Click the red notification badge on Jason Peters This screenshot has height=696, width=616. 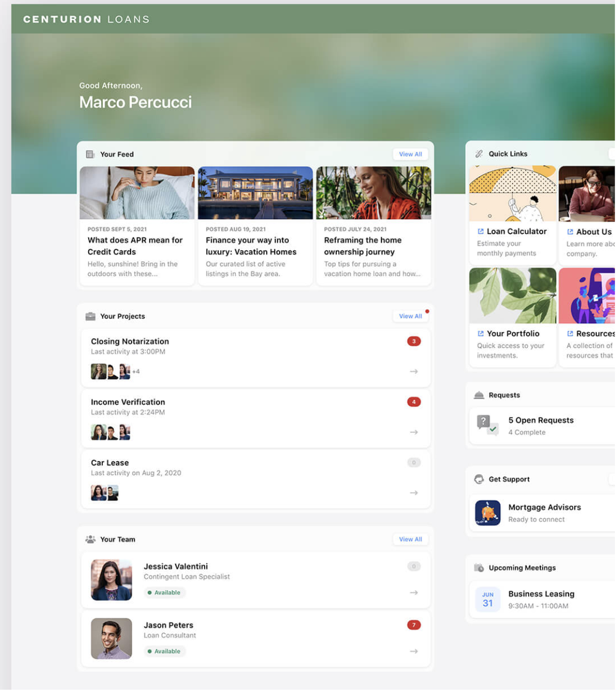point(413,625)
